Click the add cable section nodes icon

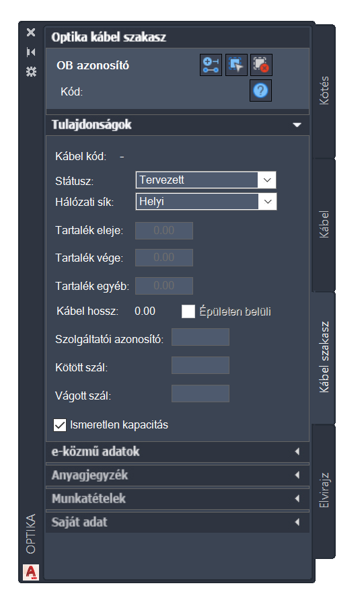211,65
